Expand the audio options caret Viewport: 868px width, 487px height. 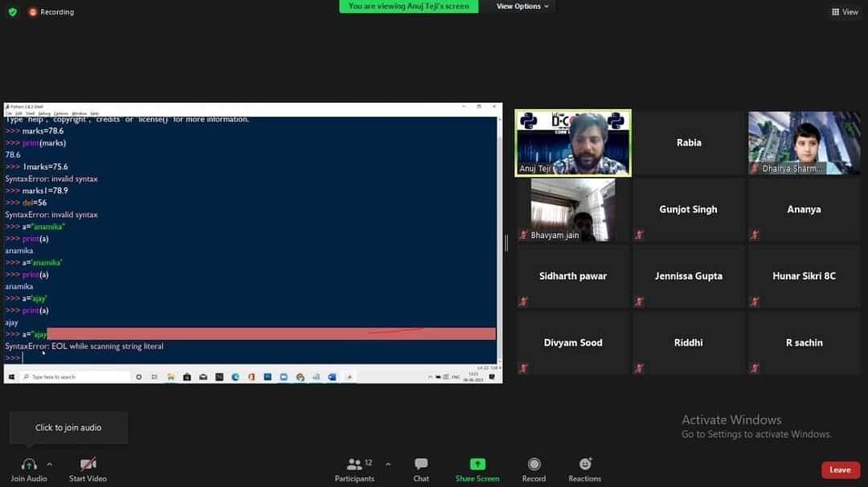pos(49,464)
